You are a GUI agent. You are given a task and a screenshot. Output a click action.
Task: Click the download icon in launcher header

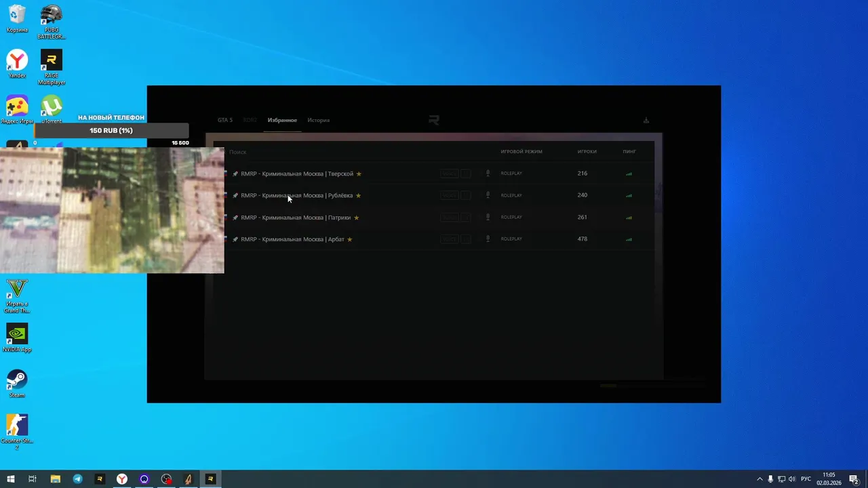tap(646, 120)
